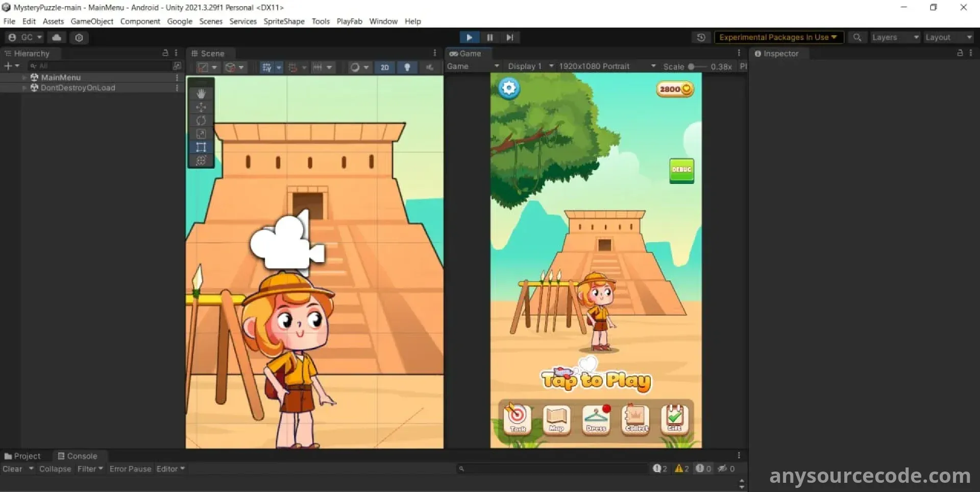980x492 pixels.
Task: Toggle Error Pause in Console
Action: [130, 468]
